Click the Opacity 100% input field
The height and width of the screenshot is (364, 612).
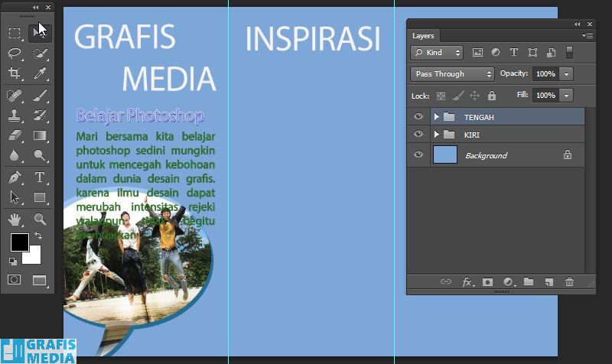pos(545,73)
